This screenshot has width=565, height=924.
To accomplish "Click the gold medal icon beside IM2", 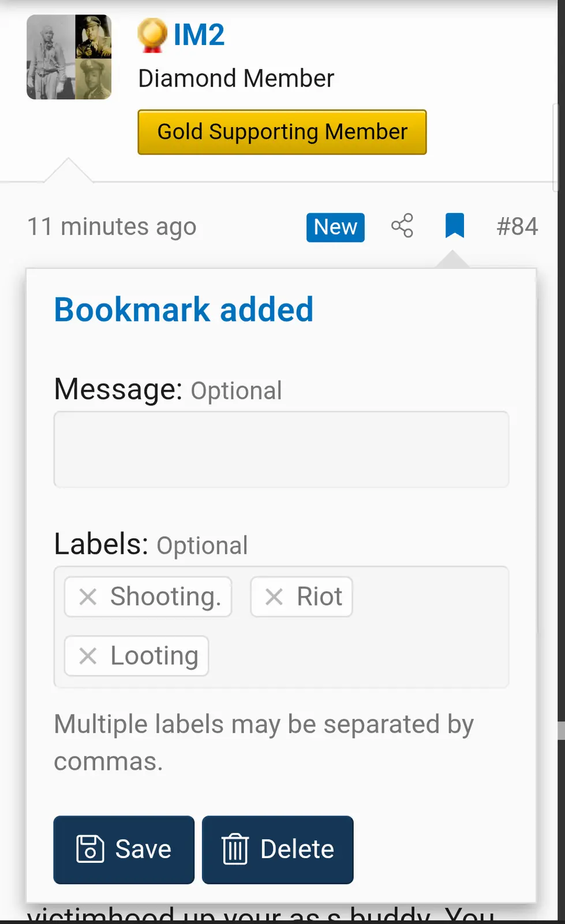I will click(152, 35).
